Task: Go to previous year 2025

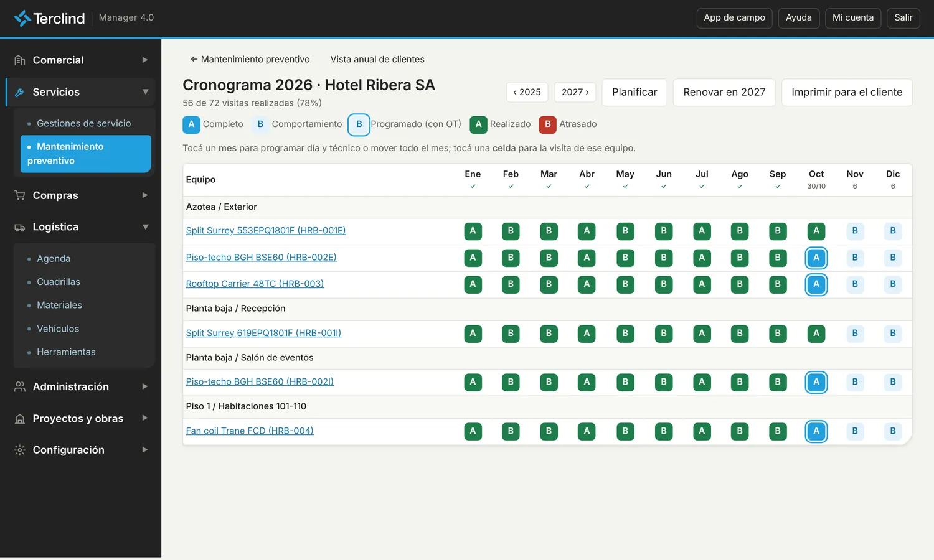Action: (x=527, y=92)
